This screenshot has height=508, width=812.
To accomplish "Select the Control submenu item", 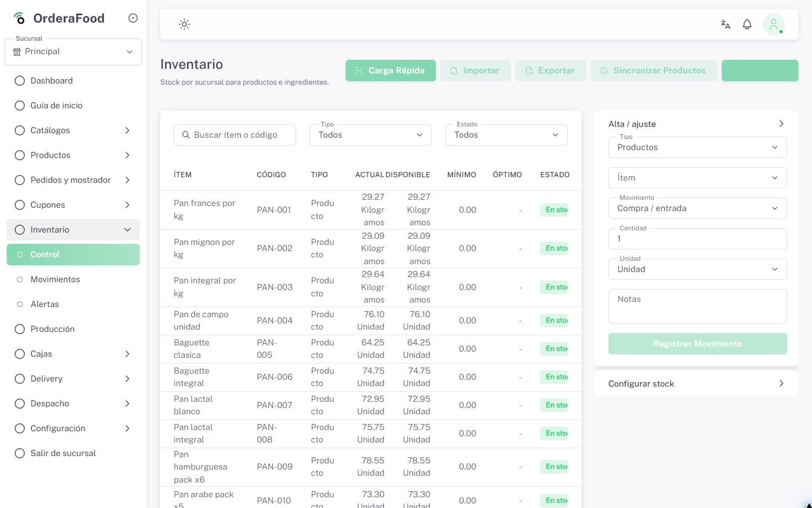I will tap(73, 255).
